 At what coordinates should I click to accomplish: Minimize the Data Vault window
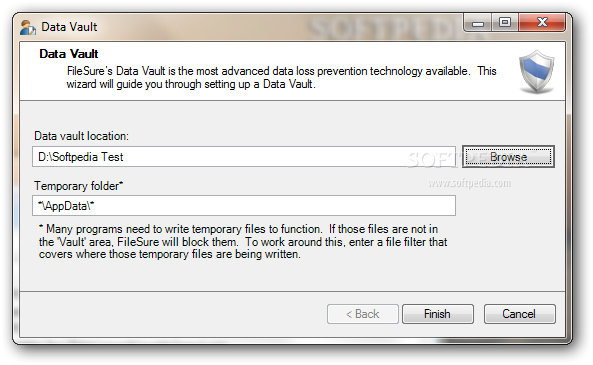pyautogui.click(x=478, y=23)
